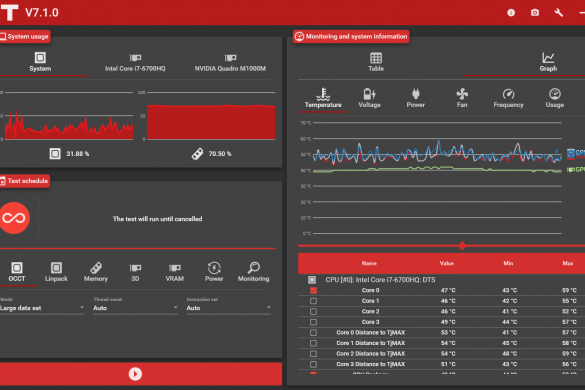Click the CPU usage chip icon beside 31.88 %
The image size is (585, 390).
click(55, 153)
